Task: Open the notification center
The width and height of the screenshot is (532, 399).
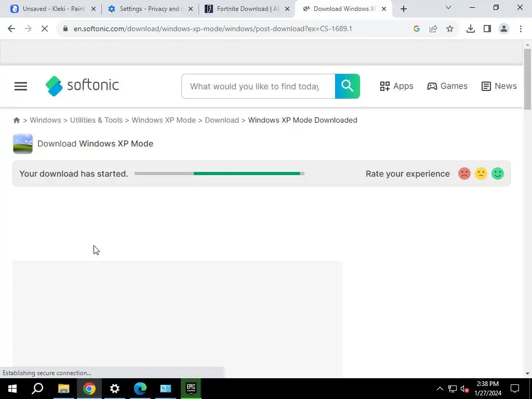Action: pyautogui.click(x=515, y=389)
